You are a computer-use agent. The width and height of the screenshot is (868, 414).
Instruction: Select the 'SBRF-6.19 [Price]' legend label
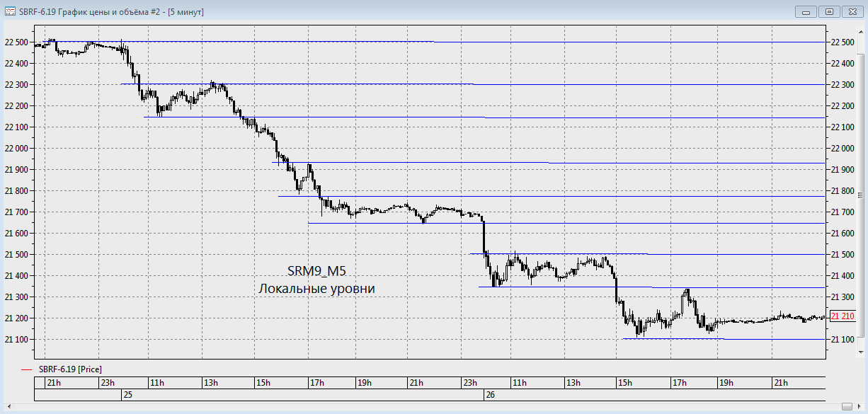(x=71, y=369)
